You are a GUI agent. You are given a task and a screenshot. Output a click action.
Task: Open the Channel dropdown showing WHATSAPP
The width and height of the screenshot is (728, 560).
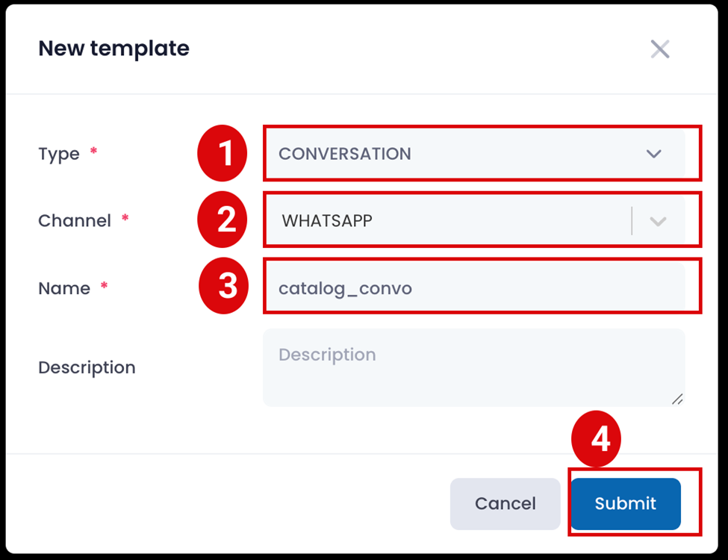[x=448, y=221]
